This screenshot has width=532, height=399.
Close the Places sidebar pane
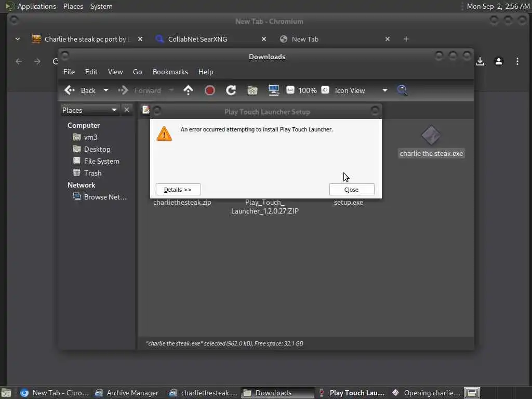pyautogui.click(x=127, y=110)
